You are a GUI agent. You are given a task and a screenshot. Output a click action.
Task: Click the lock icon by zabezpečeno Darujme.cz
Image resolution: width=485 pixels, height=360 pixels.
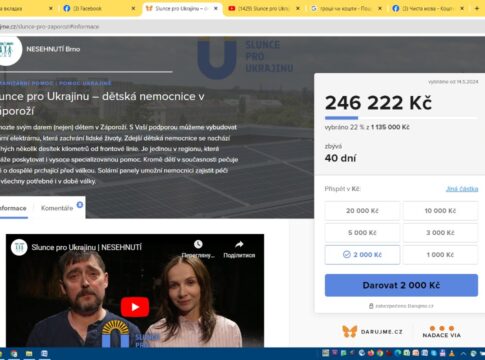pyautogui.click(x=371, y=306)
